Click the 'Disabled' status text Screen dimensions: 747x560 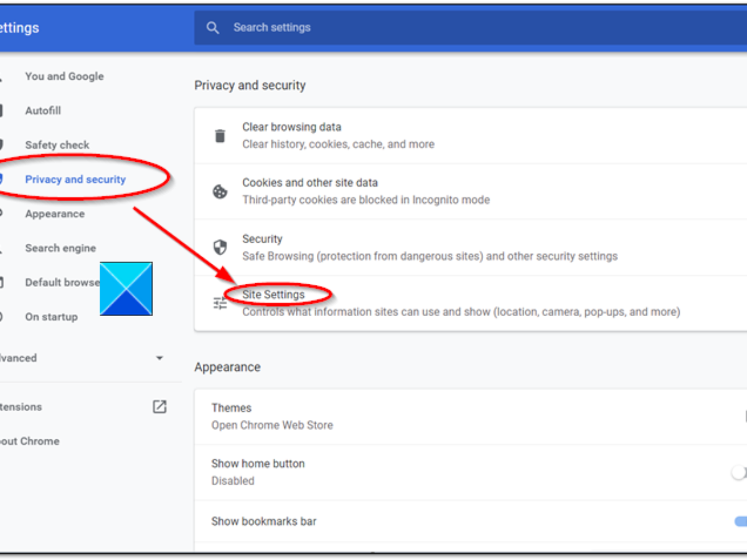pyautogui.click(x=233, y=481)
